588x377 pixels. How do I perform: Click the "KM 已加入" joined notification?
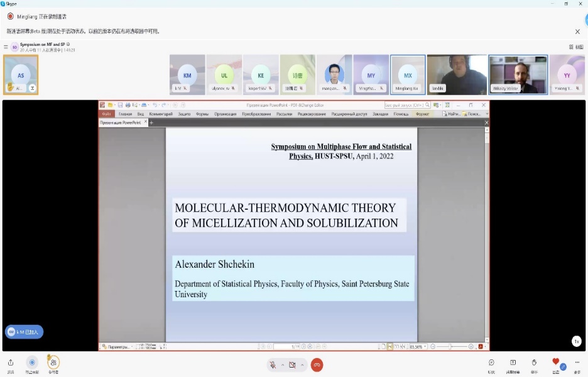(x=24, y=332)
